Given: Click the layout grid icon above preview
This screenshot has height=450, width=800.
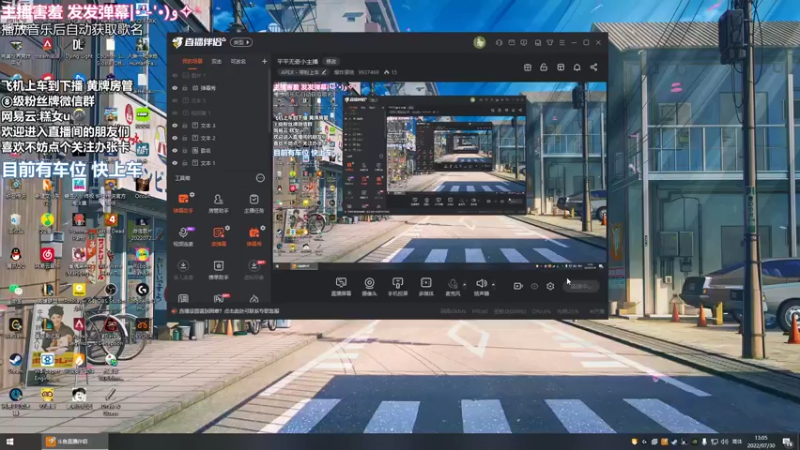Looking at the screenshot, I should tap(561, 67).
